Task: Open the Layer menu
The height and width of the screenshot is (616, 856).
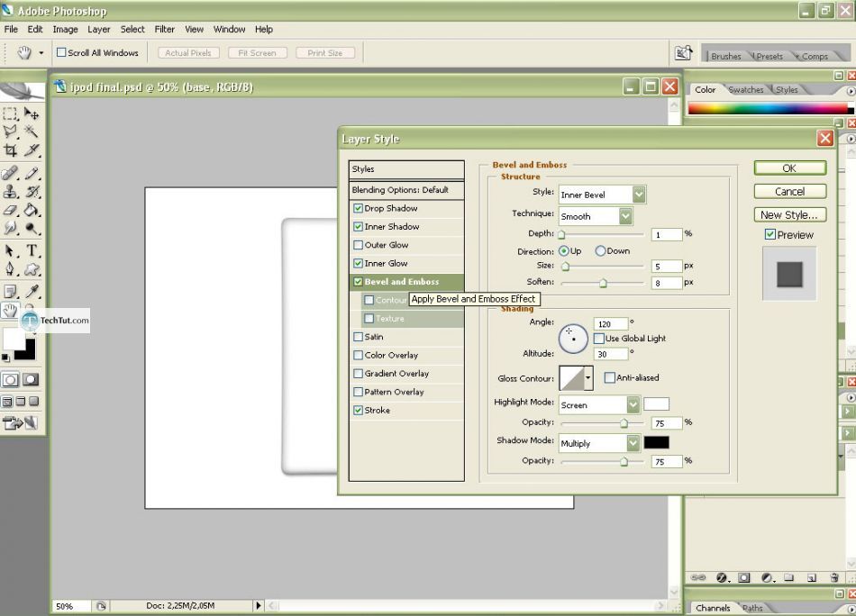Action: coord(99,30)
